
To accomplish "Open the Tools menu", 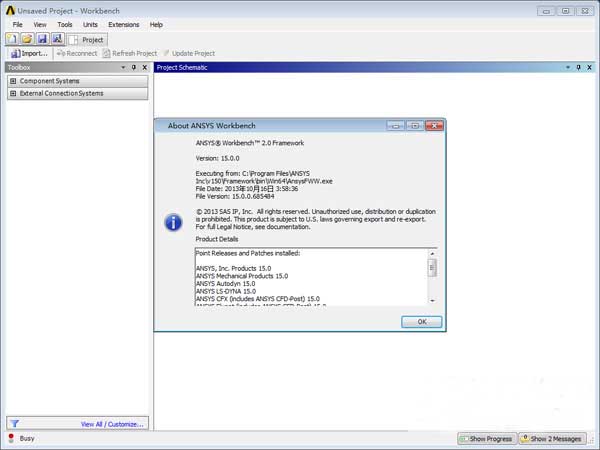I will tap(65, 24).
